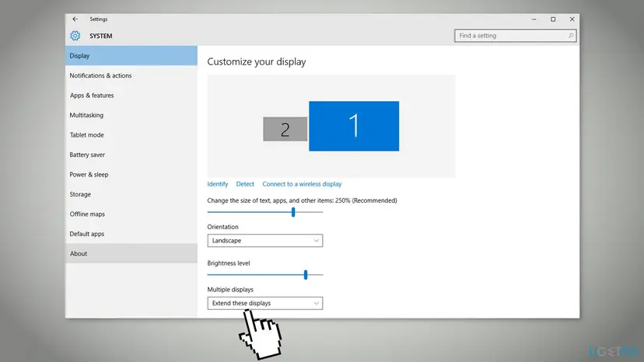The height and width of the screenshot is (362, 644).
Task: Open Storage settings
Action: (131, 194)
